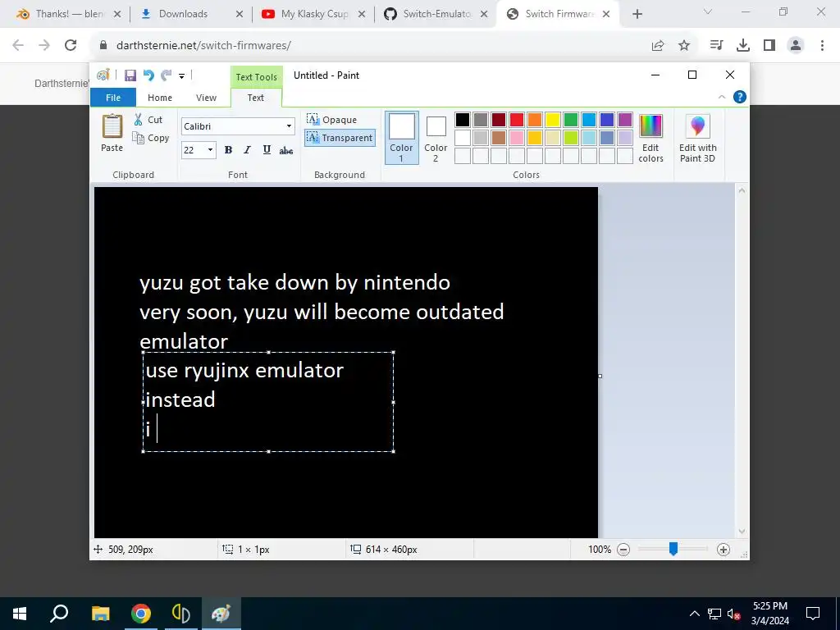Pick the red color swatch
840x630 pixels.
click(x=517, y=120)
